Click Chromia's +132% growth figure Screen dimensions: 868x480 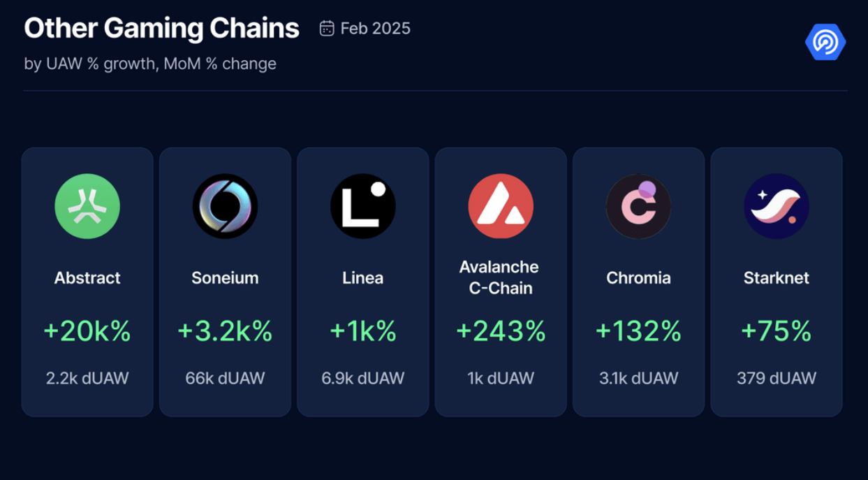638,331
